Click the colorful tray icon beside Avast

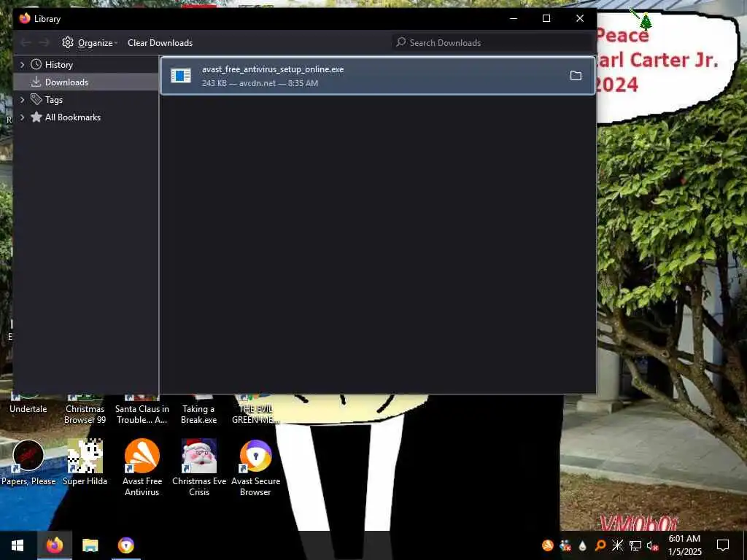coord(565,545)
